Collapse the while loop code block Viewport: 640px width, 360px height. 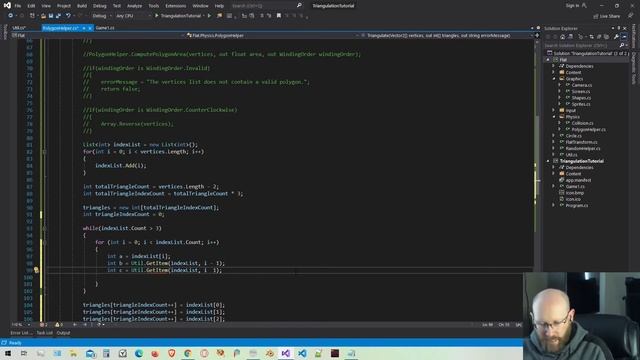tap(44, 228)
